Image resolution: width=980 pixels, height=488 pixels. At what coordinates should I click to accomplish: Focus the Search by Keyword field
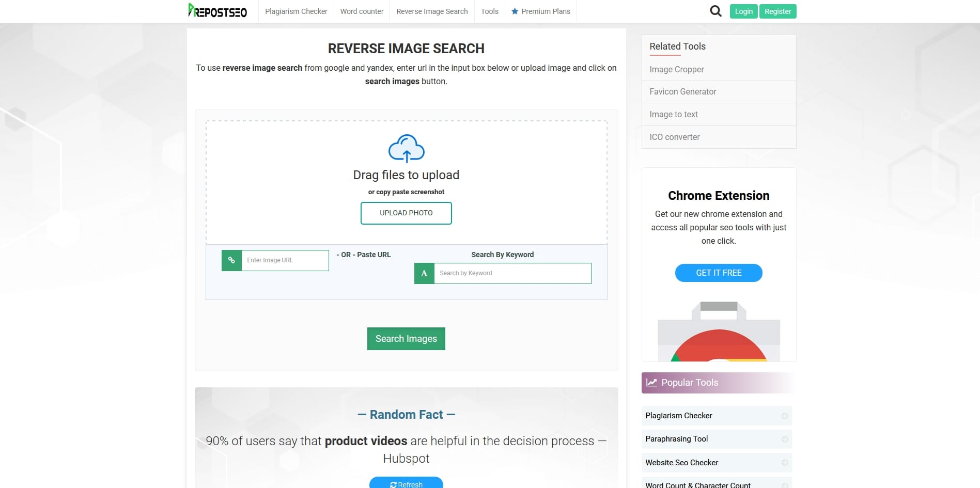[512, 273]
